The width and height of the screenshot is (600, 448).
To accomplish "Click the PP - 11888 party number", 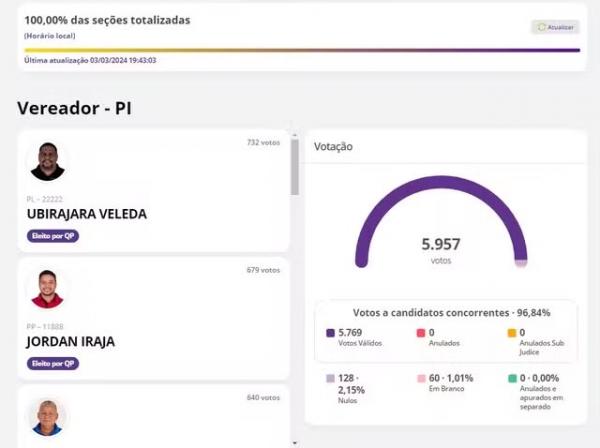I will [x=45, y=326].
